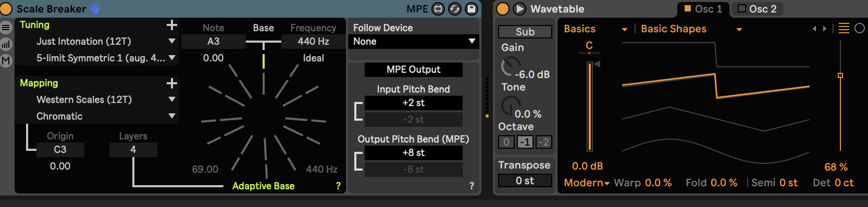Add a new tuning with the plus icon

pos(171,25)
